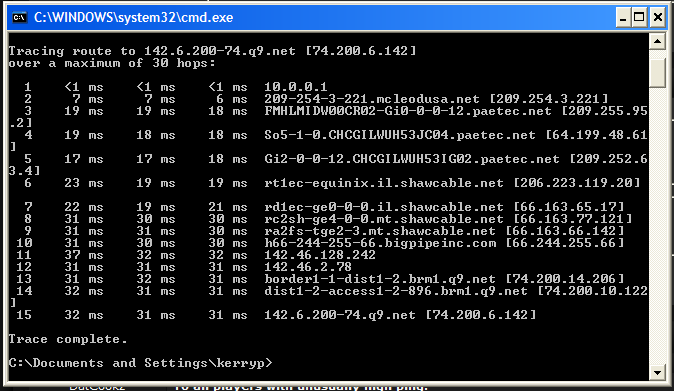Click hop 14 host dist1-2-access1-2-896.brm1.q9.net
This screenshot has height=391, width=674.
396,292
